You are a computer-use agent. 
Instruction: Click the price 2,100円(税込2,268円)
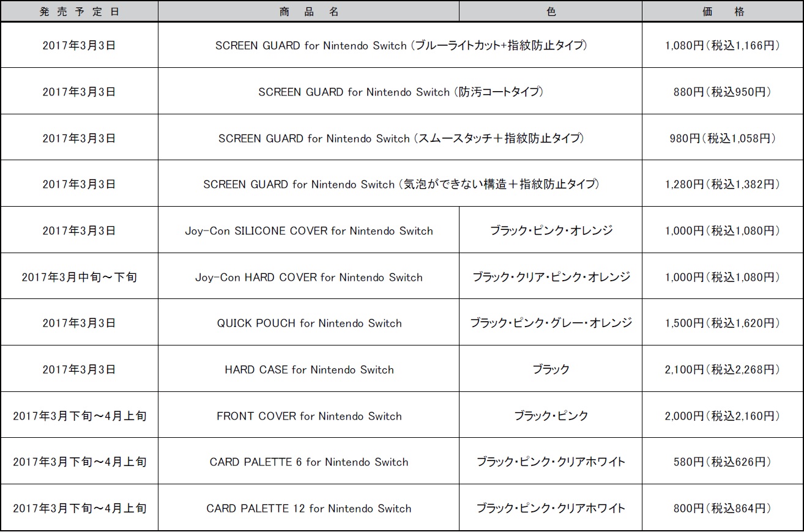tap(723, 369)
